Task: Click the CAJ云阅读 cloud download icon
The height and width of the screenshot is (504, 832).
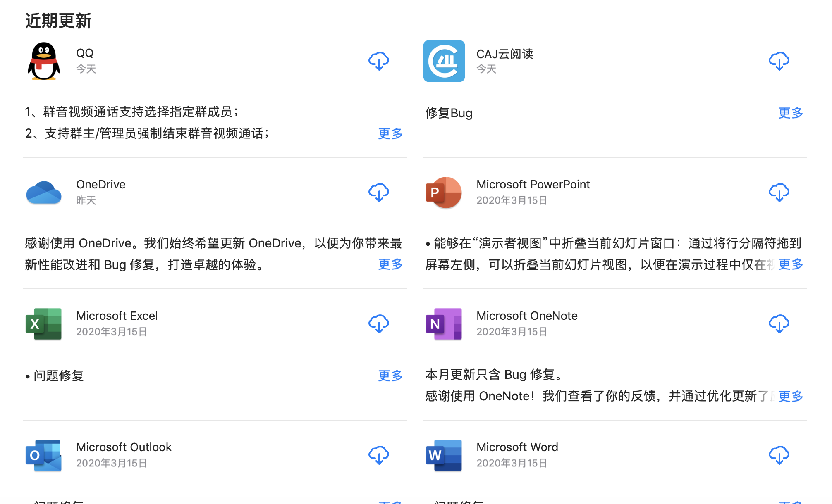Action: tap(779, 61)
